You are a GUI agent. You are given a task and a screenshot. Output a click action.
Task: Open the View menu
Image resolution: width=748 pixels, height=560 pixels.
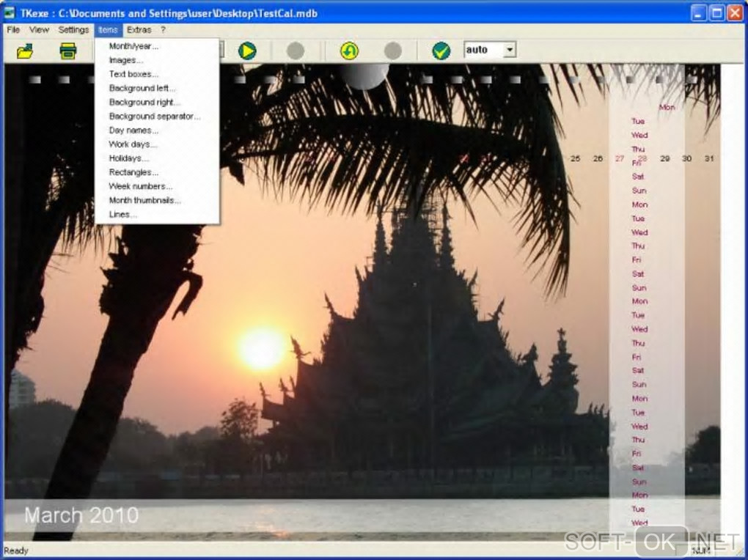[39, 29]
